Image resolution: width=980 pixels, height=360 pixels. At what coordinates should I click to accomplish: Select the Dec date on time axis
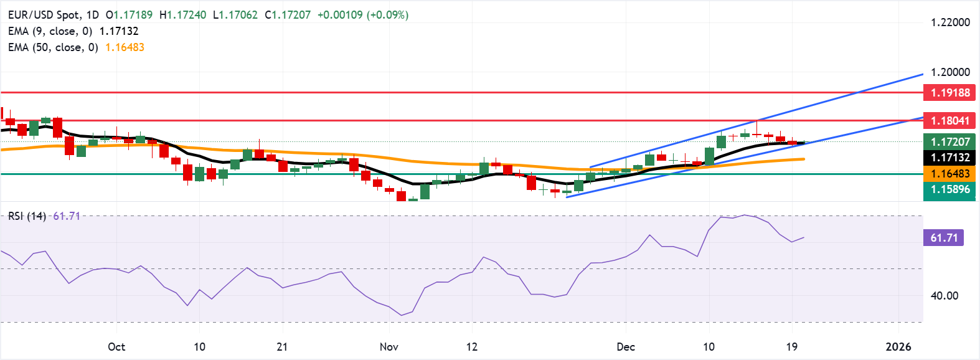tap(626, 347)
